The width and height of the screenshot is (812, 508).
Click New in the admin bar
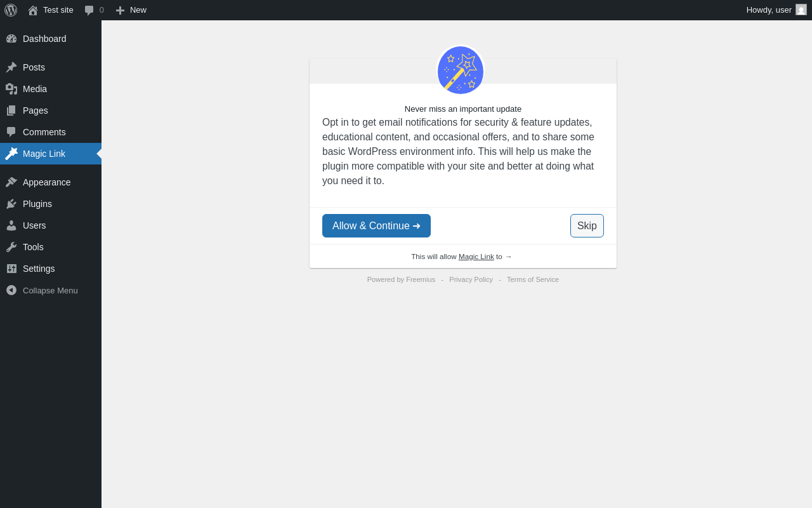131,10
